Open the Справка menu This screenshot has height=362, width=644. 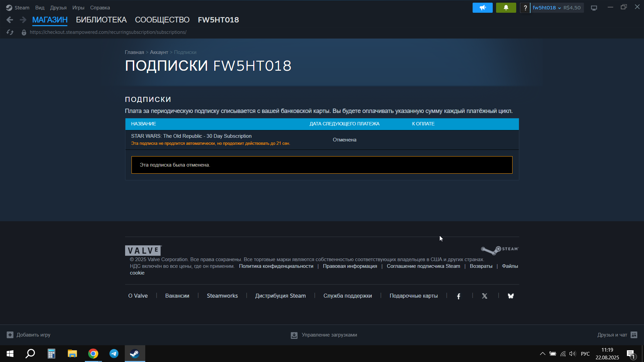click(x=100, y=8)
